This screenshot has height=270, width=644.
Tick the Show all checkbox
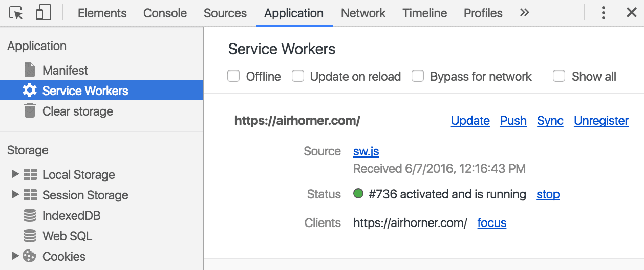pyautogui.click(x=559, y=76)
